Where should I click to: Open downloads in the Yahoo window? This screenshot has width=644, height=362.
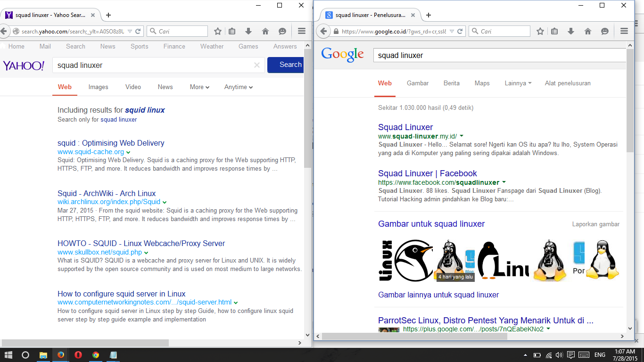(248, 32)
